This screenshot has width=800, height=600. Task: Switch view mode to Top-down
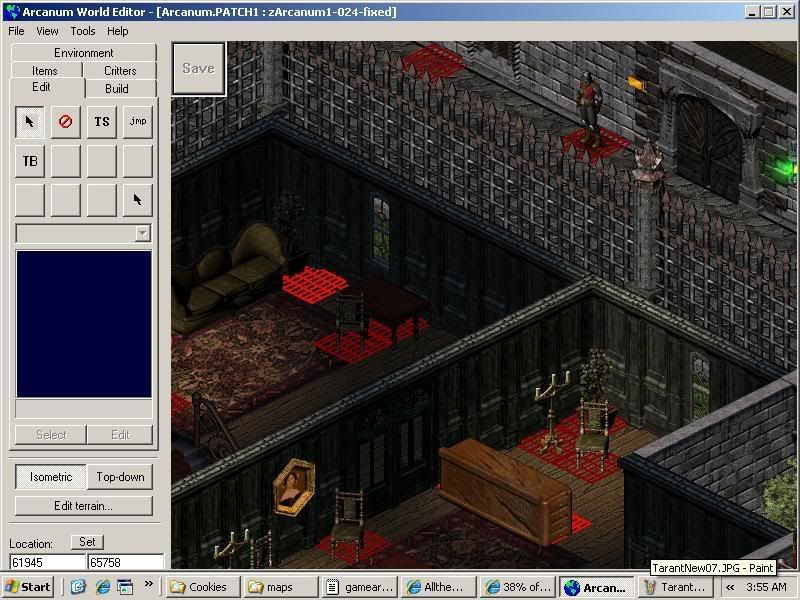click(x=120, y=477)
